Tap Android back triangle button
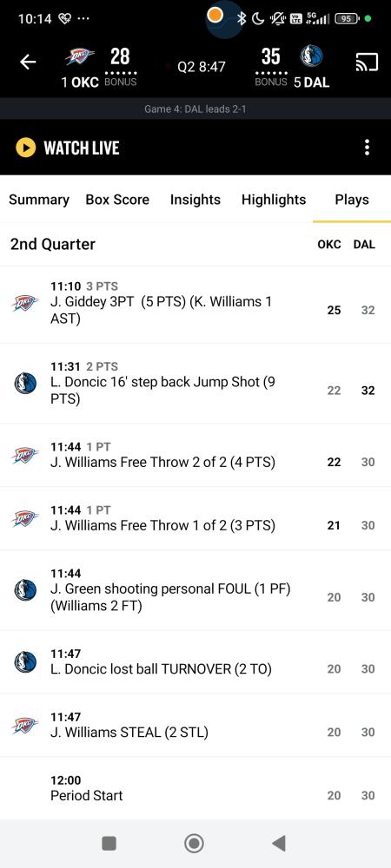391x868 pixels. point(279,843)
